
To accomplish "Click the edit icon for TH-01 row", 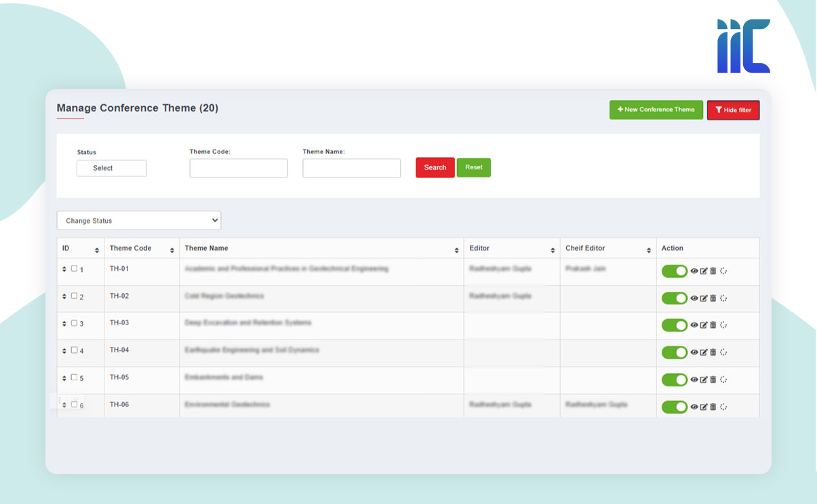I will point(704,271).
